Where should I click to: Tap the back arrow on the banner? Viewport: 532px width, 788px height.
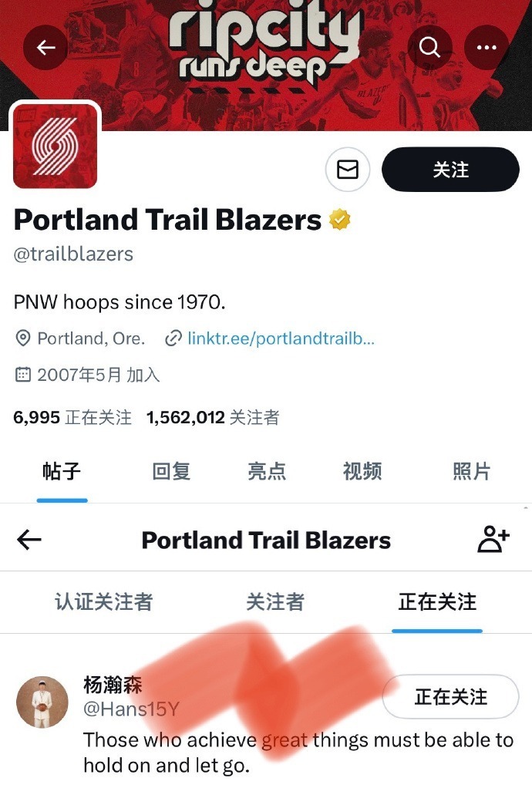point(45,48)
